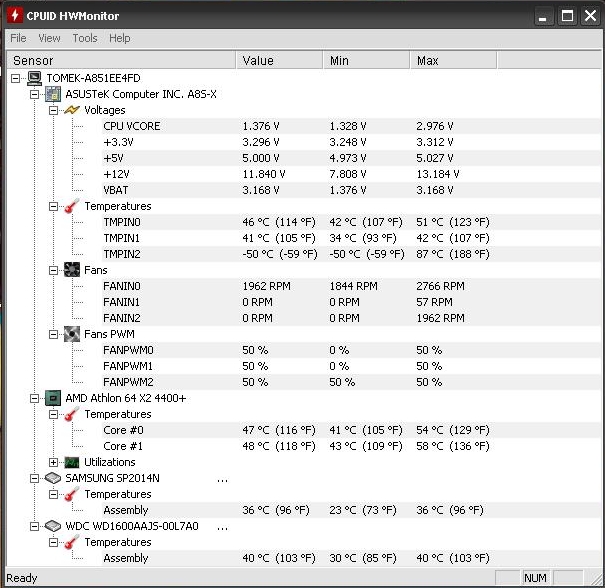Select the TMPIN2 temperature row

click(x=351, y=254)
